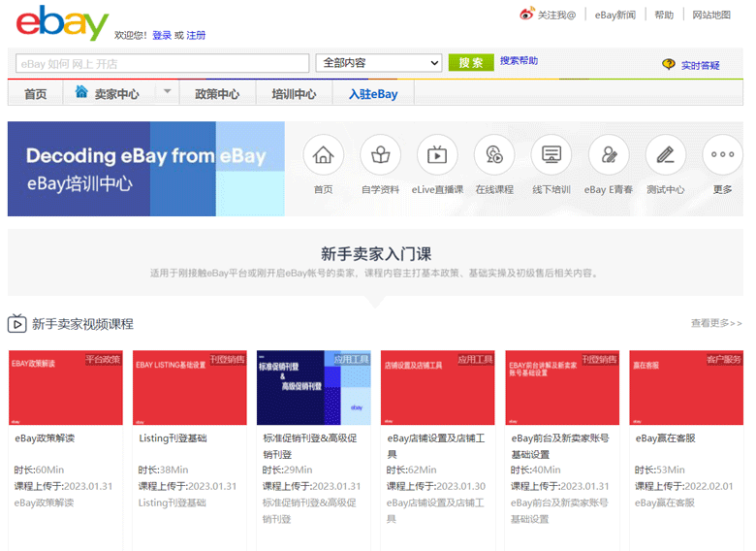
Task: Open the 政策中心 nav tab
Action: [x=217, y=93]
